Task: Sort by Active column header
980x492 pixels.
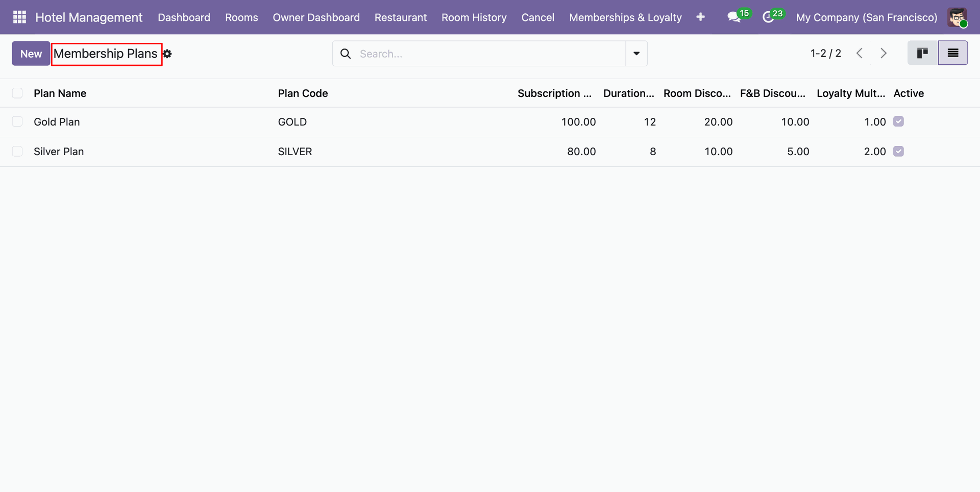Action: coord(909,93)
